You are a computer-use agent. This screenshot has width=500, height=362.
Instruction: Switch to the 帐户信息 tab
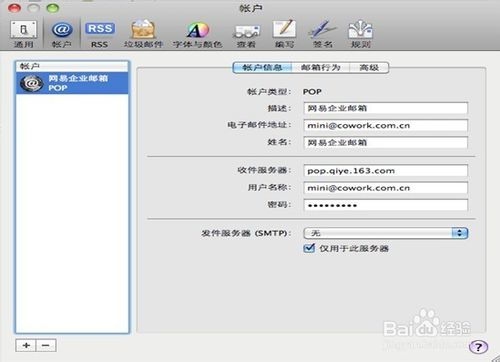pos(262,68)
